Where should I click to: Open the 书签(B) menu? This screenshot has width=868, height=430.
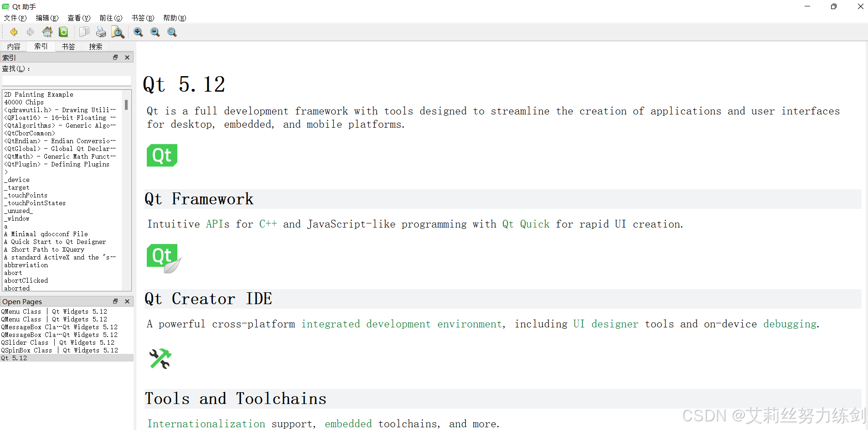(143, 18)
